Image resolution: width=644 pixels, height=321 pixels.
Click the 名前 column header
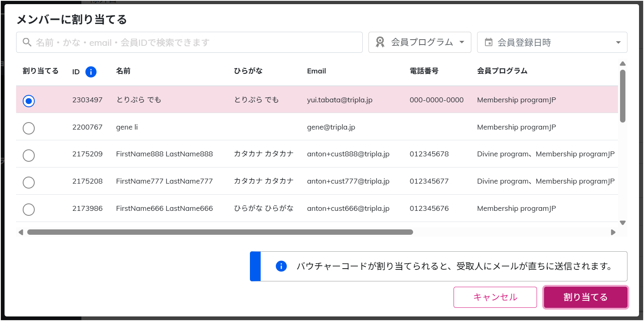123,71
